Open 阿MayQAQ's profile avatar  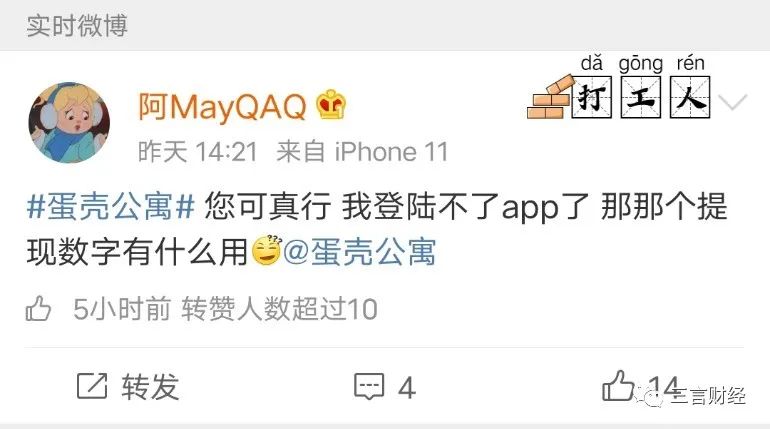point(69,123)
